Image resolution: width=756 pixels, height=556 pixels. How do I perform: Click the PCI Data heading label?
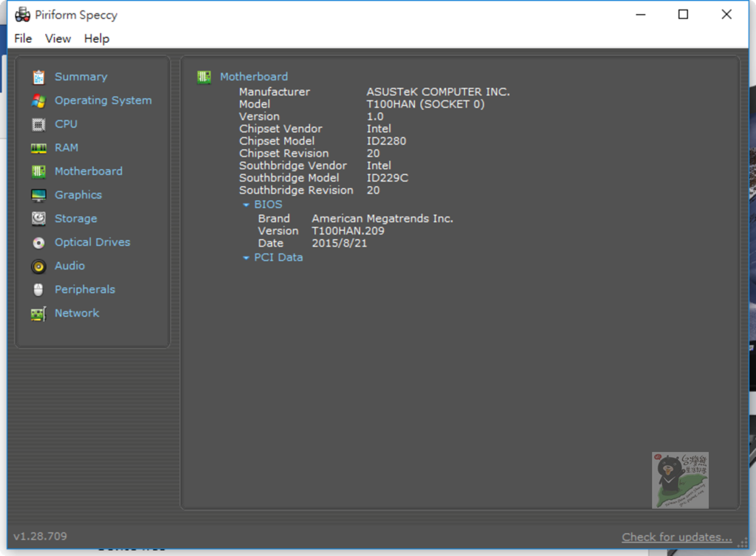(x=278, y=258)
